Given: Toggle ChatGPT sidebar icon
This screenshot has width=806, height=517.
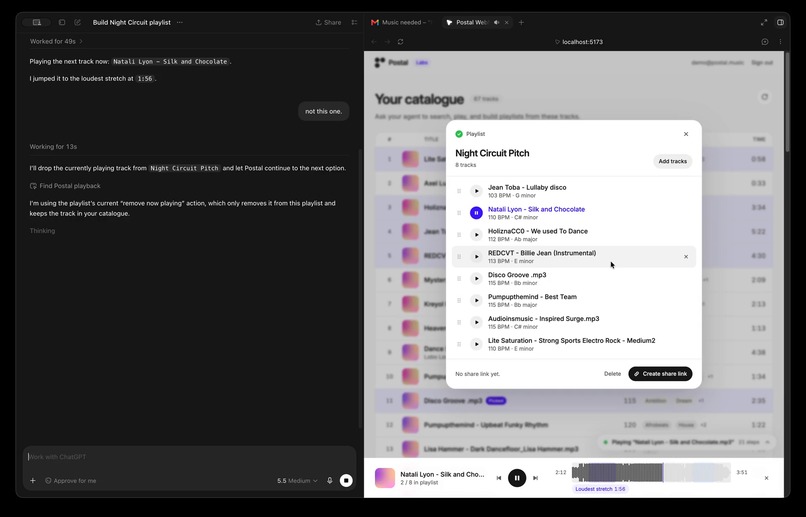Looking at the screenshot, I should (62, 23).
